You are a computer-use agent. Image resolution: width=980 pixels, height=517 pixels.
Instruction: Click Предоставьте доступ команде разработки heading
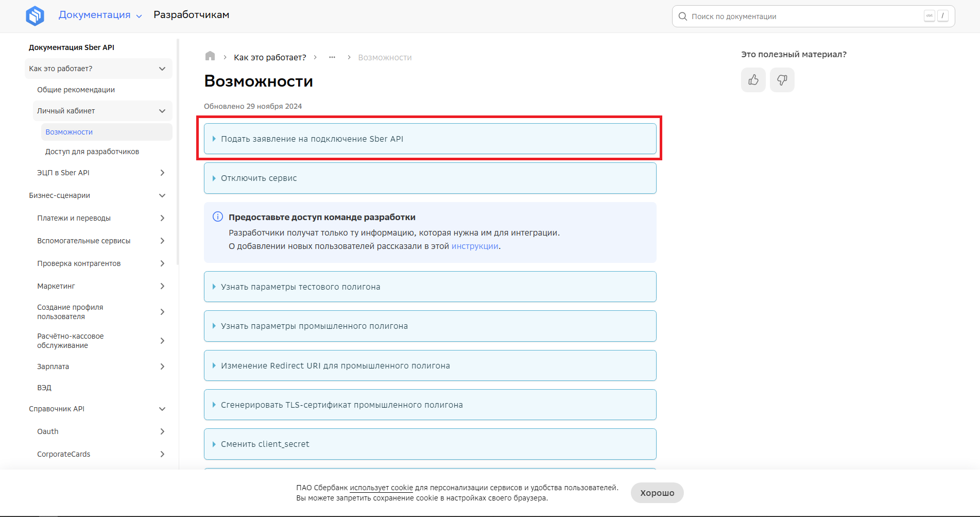click(322, 217)
